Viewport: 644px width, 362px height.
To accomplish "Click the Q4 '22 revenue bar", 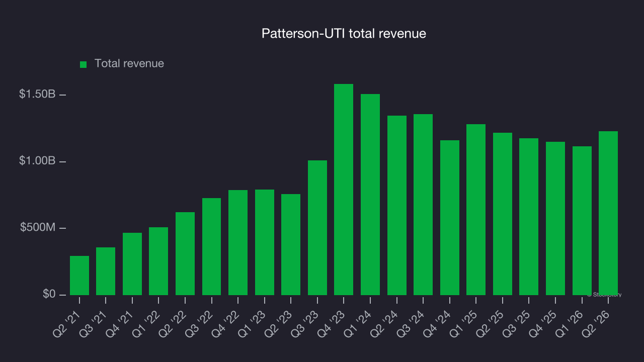I will [x=238, y=242].
